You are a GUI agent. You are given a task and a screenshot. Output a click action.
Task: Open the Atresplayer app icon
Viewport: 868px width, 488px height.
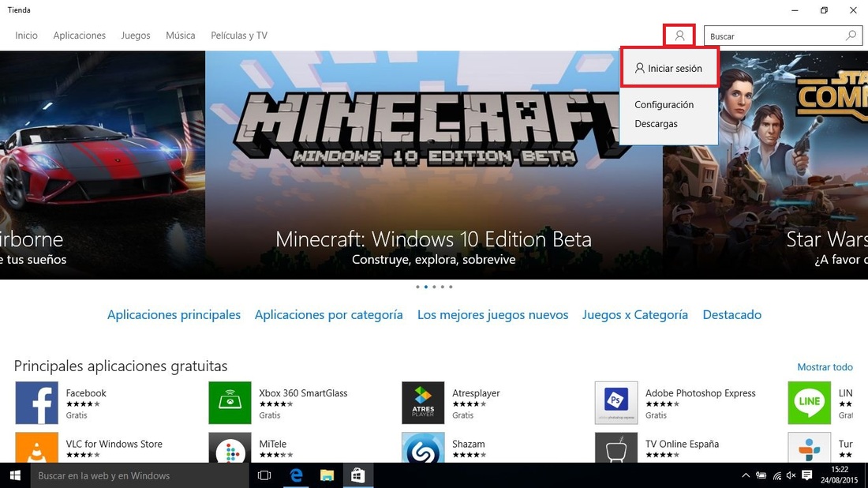tap(423, 403)
